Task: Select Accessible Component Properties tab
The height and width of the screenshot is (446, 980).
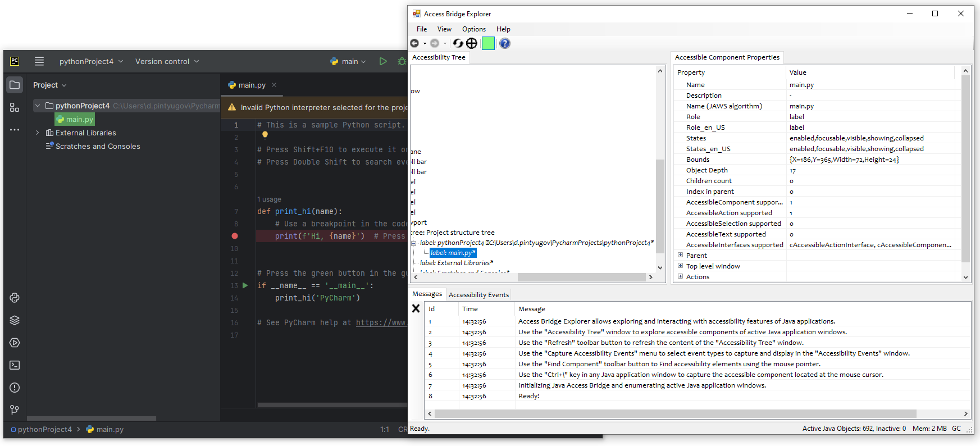Action: pyautogui.click(x=727, y=57)
